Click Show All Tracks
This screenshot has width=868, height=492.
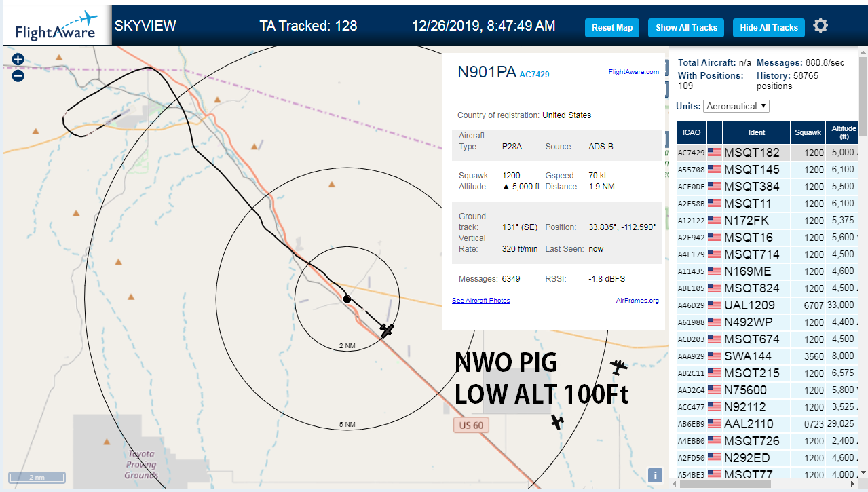pyautogui.click(x=686, y=28)
